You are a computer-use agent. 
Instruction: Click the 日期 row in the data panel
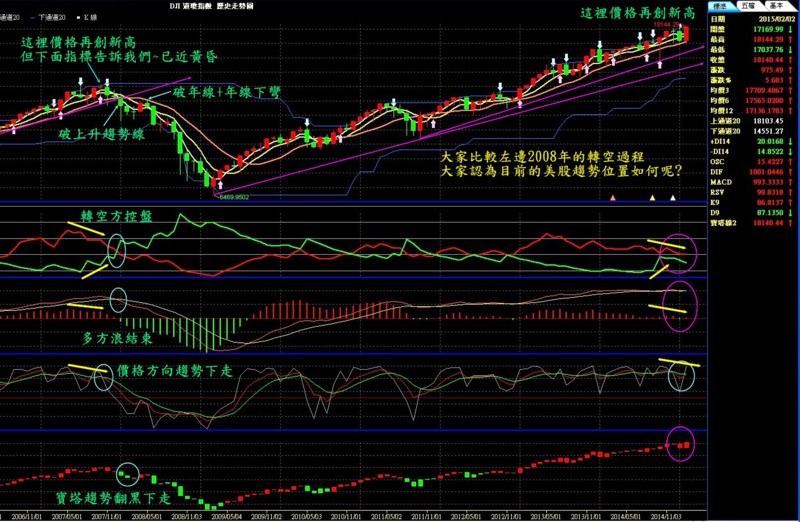click(752, 18)
